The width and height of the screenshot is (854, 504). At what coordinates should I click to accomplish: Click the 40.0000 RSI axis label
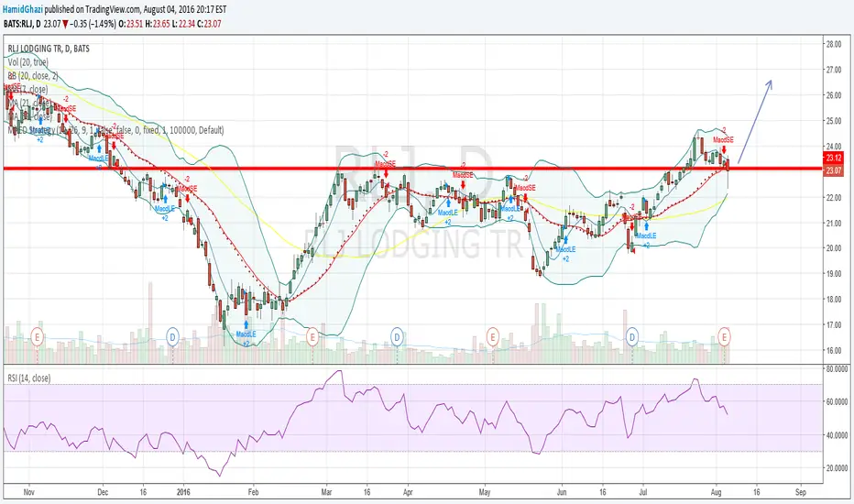[x=837, y=435]
